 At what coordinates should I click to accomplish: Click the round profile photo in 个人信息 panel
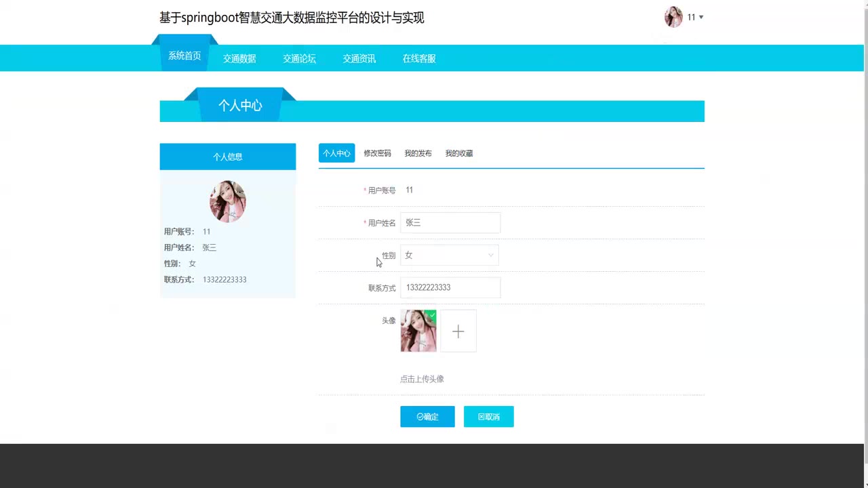pos(227,201)
